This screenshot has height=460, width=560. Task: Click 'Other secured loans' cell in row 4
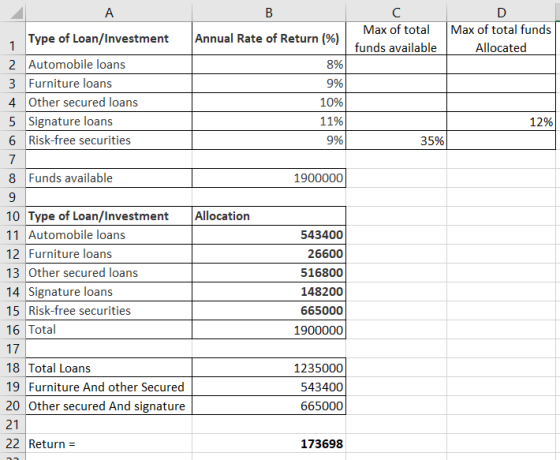coord(109,102)
